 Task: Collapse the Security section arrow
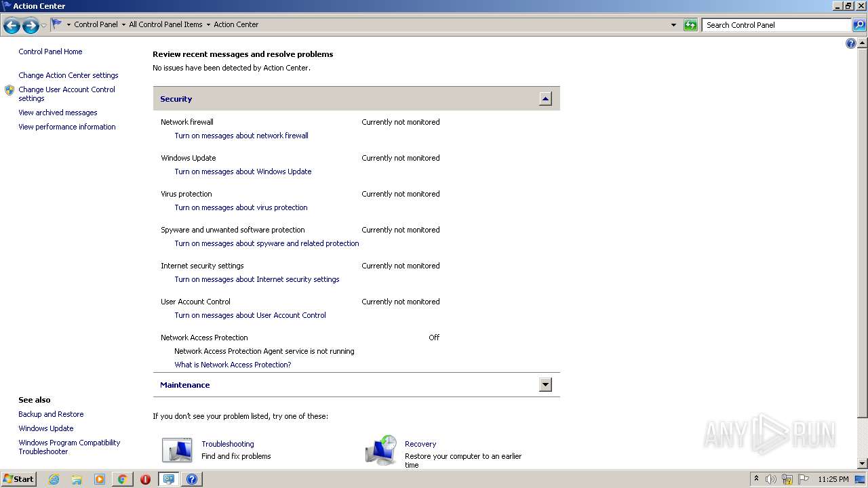545,99
